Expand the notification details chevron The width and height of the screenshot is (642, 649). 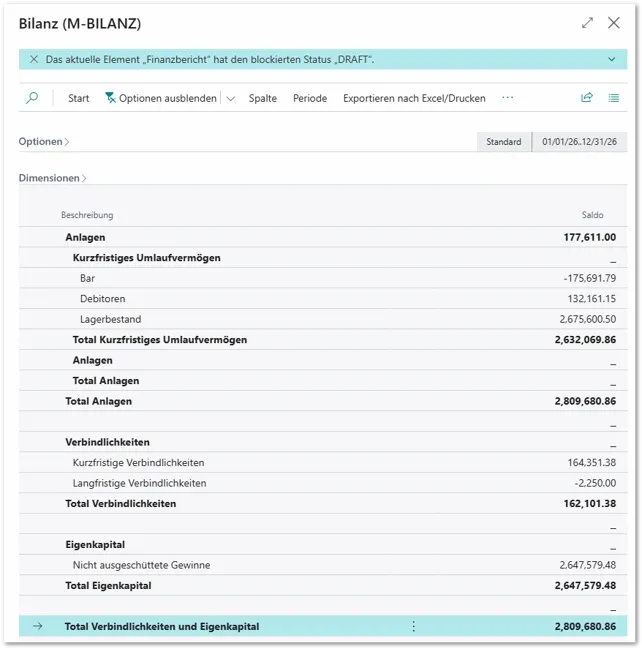tap(611, 59)
